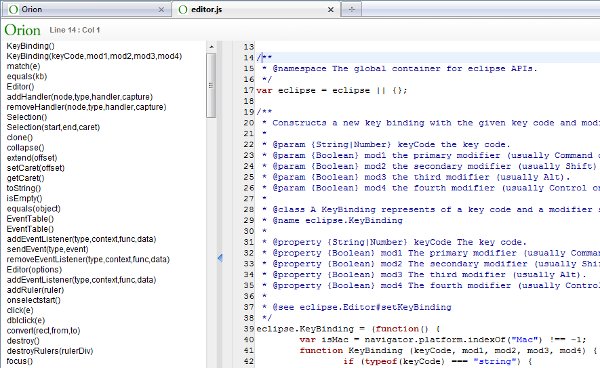Navigate to Editor(options) in the outline

(34, 270)
